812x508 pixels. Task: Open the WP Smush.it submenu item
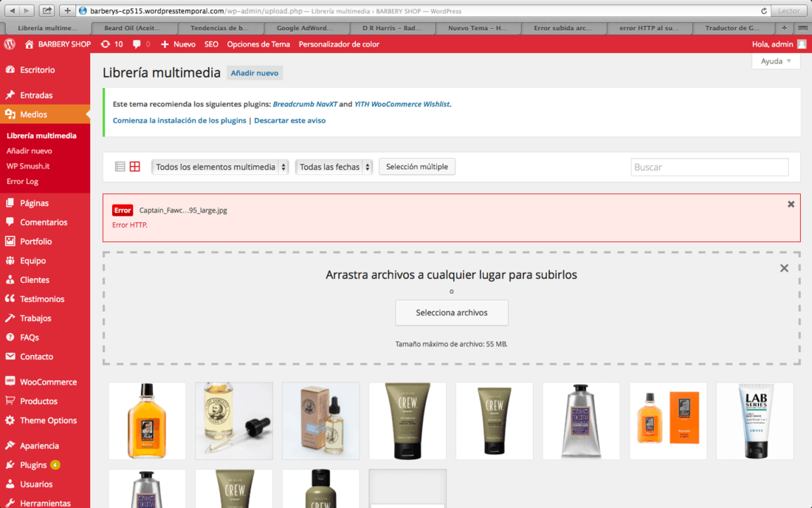(28, 165)
